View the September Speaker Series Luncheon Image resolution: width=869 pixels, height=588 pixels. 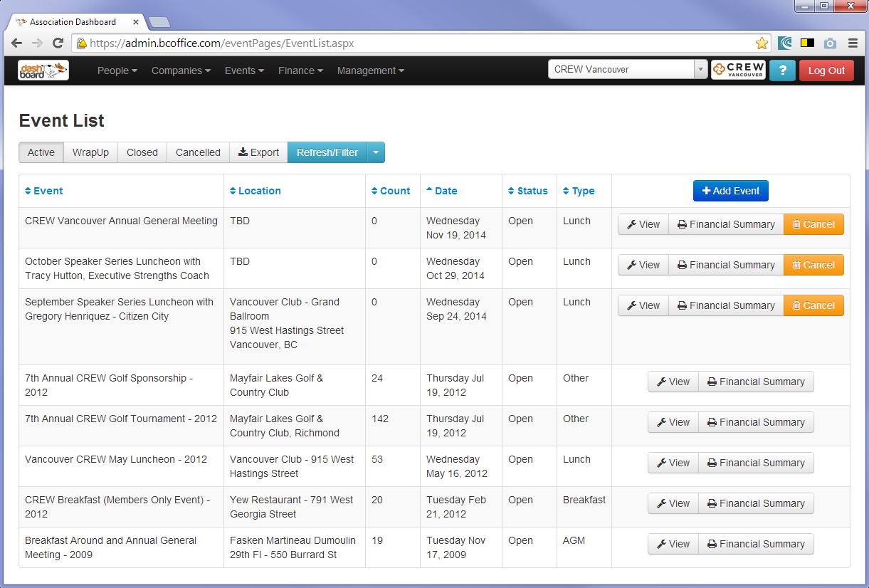(643, 305)
